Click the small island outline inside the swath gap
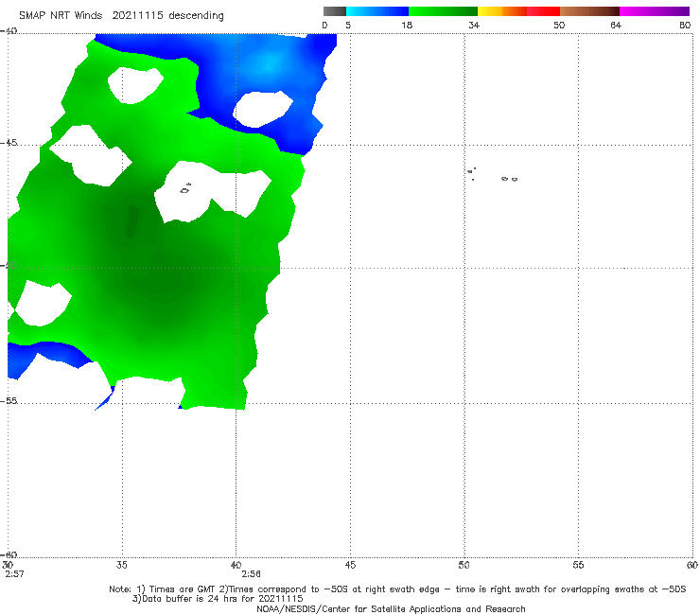Viewport: 700px width, 615px height. 185,189
